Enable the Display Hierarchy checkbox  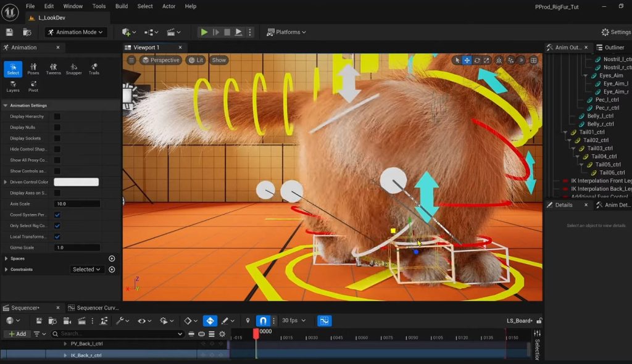(x=57, y=116)
